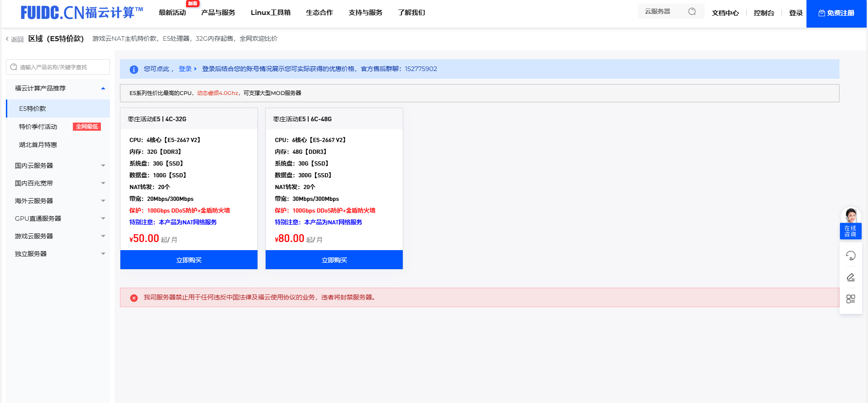The width and height of the screenshot is (868, 403).
Task: Open the 产品与服务 navigation menu
Action: point(218,13)
